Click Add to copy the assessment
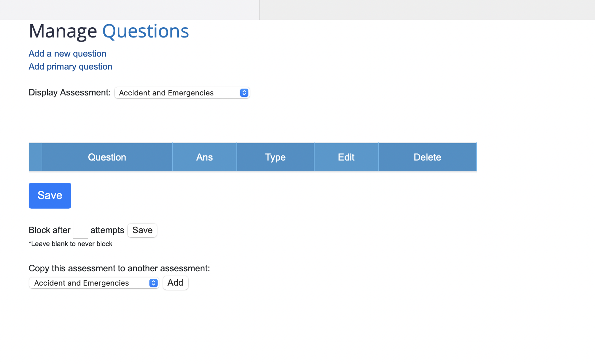595x364 pixels. [175, 283]
